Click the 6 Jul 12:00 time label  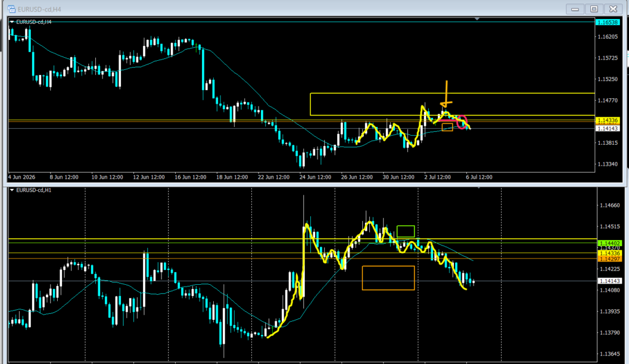pos(479,177)
